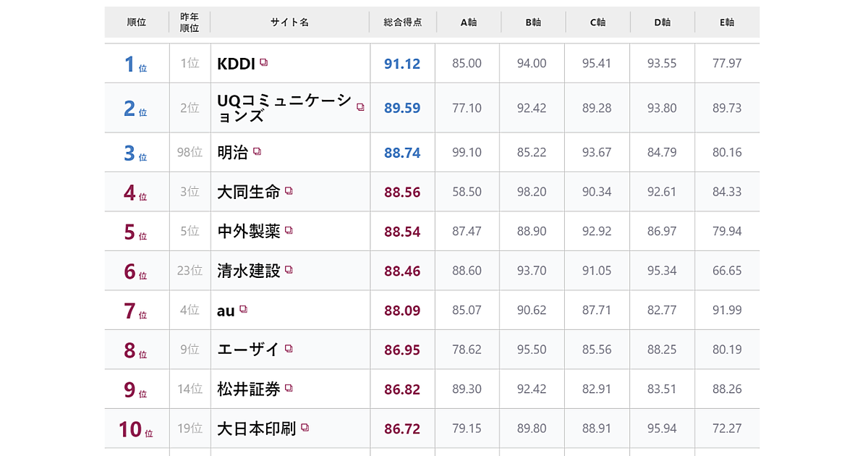
Task: Click the 91.12 total score for KDDI
Action: (402, 64)
